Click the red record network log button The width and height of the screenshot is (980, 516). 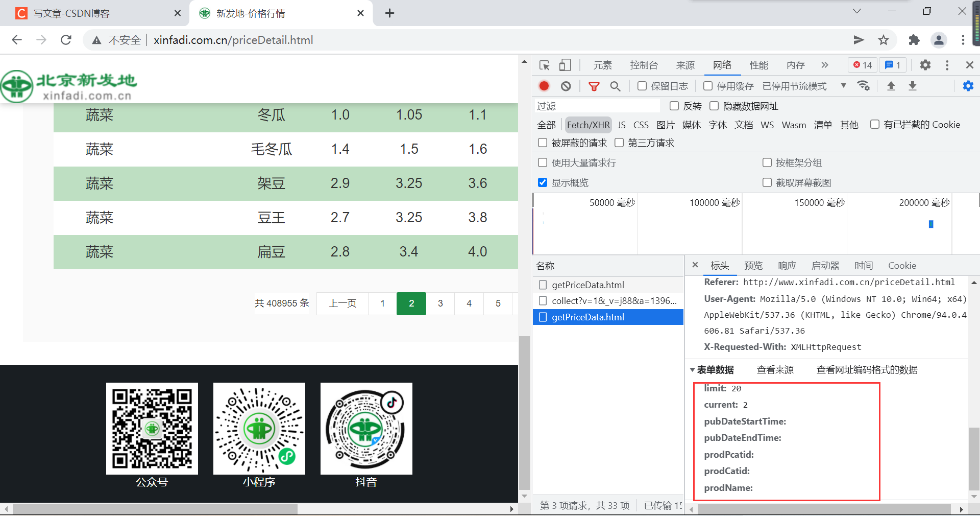tap(544, 86)
